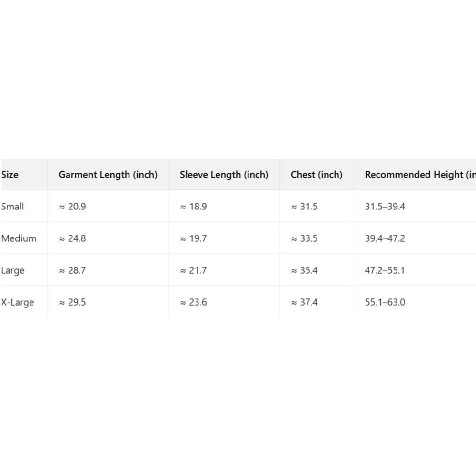Image resolution: width=476 pixels, height=476 pixels.
Task: Select sleeve length value ≈ 23.6
Action: (x=194, y=302)
